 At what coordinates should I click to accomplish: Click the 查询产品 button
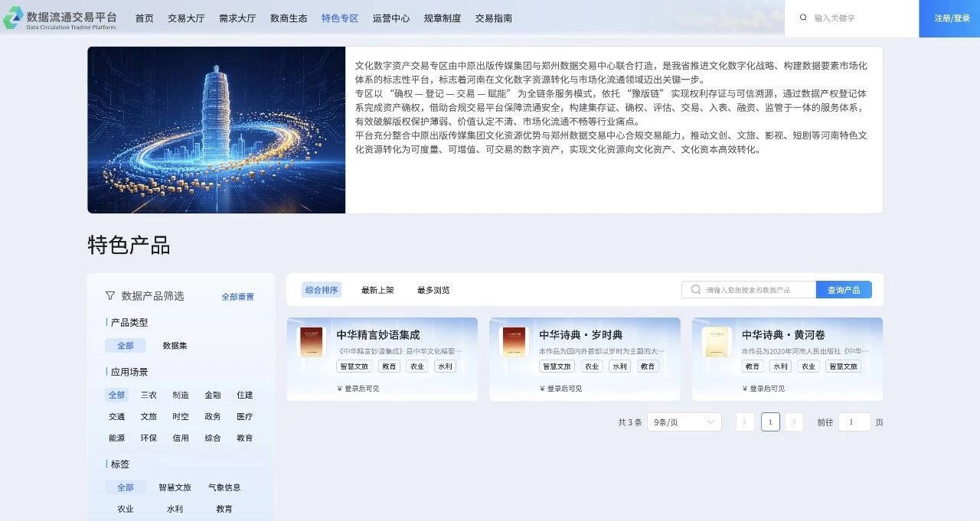[x=844, y=290]
